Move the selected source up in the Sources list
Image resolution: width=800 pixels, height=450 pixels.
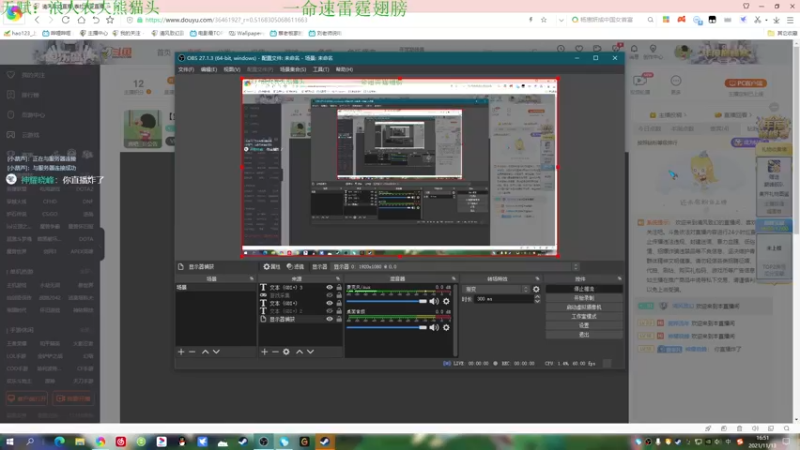click(x=299, y=352)
